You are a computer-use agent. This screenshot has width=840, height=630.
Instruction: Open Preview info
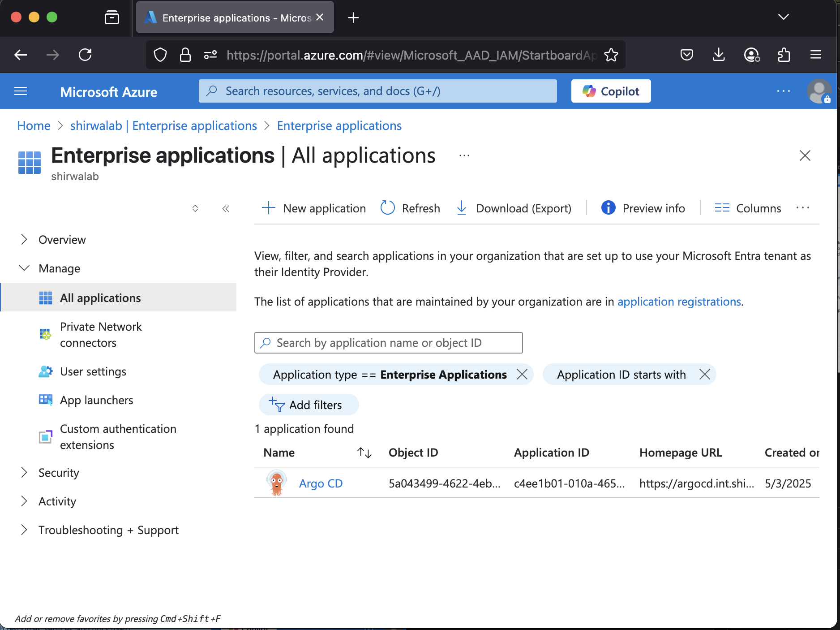[643, 208]
